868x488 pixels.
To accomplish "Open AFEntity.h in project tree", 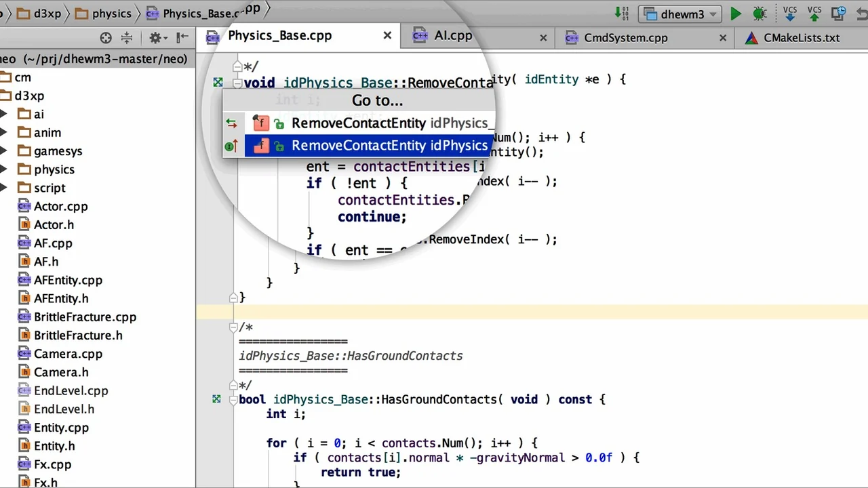I will tap(61, 298).
